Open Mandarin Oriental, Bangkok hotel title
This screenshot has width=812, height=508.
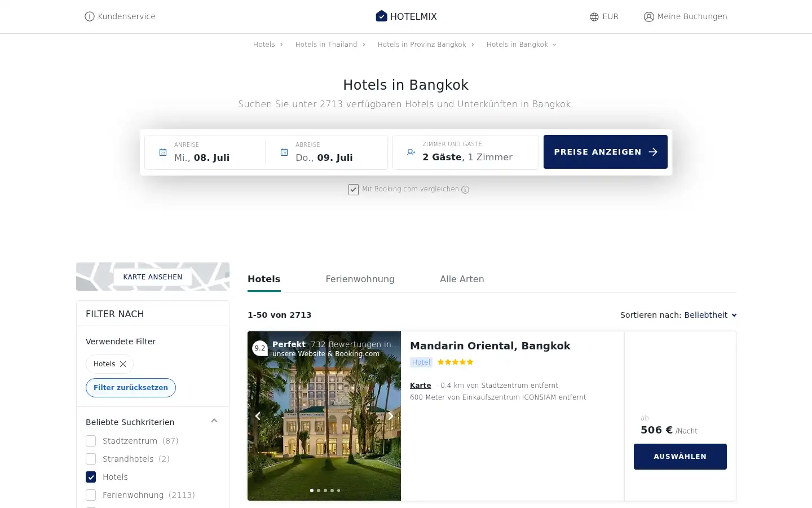490,346
